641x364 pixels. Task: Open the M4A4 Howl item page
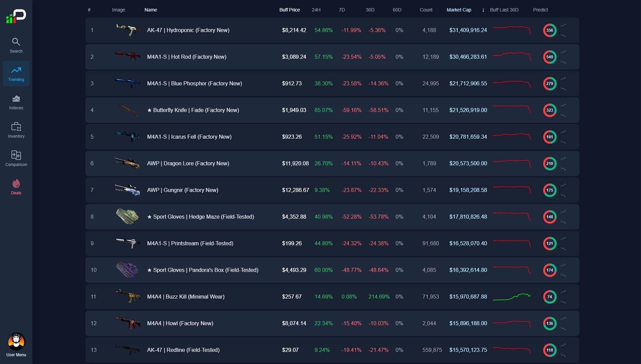(x=179, y=323)
